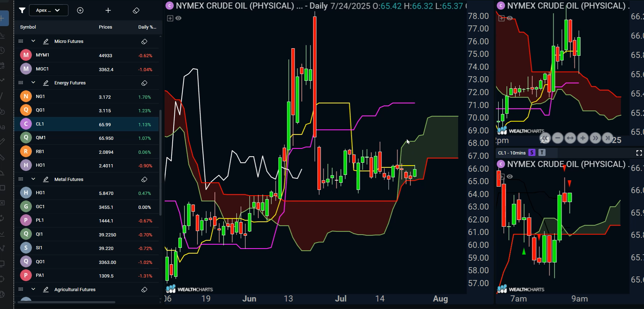Click the watchlist horizontal scrollbar
This screenshot has height=309, width=644.
[x=67, y=302]
